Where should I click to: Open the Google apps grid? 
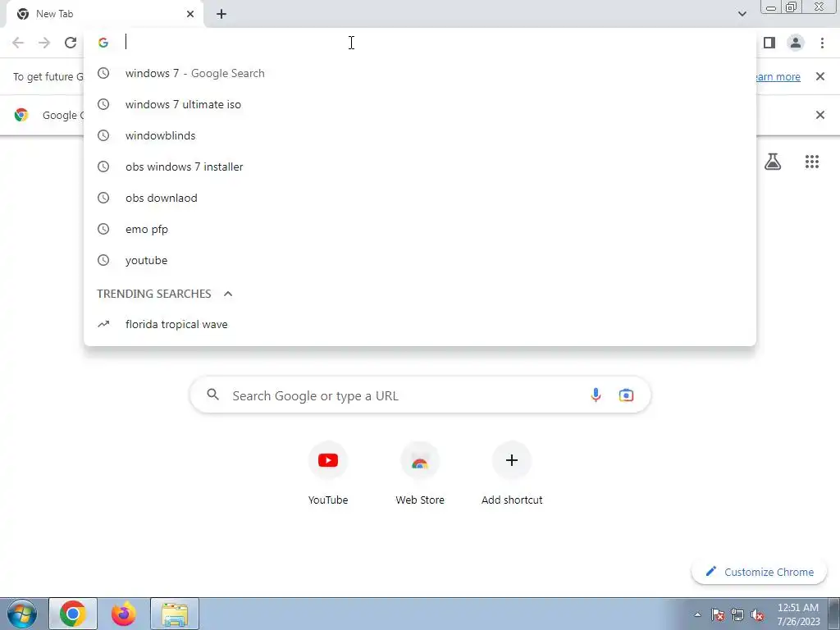(811, 162)
